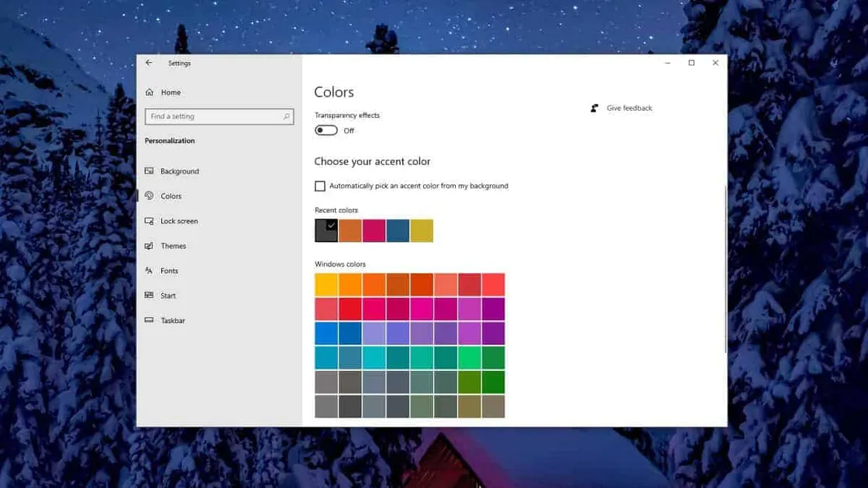This screenshot has width=868, height=488.
Task: Click the back arrow button
Action: click(149, 63)
